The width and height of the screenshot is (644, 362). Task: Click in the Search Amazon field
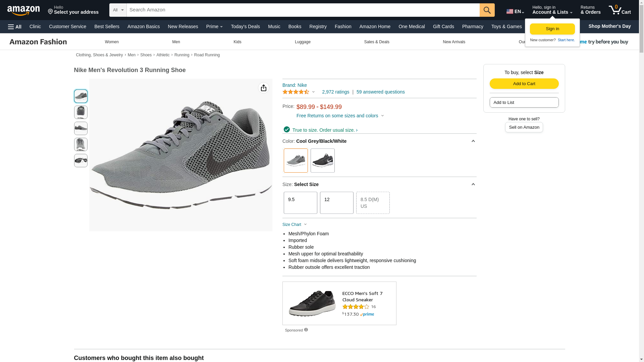point(303,10)
